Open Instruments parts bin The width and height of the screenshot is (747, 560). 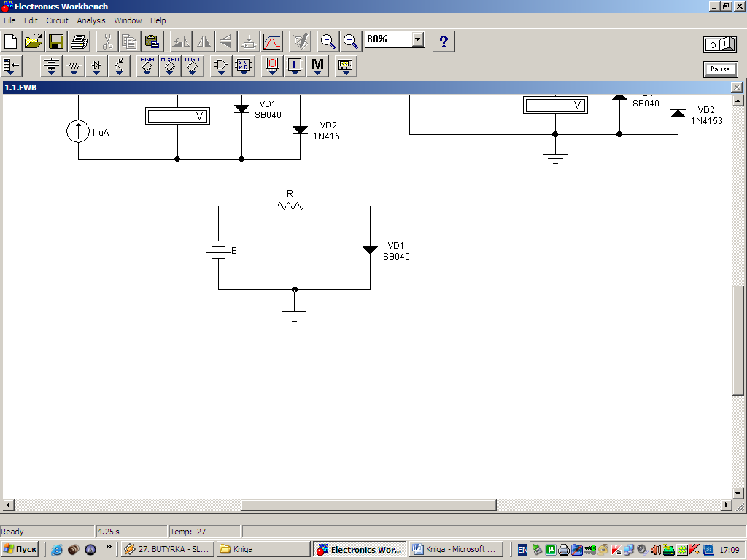[x=345, y=66]
